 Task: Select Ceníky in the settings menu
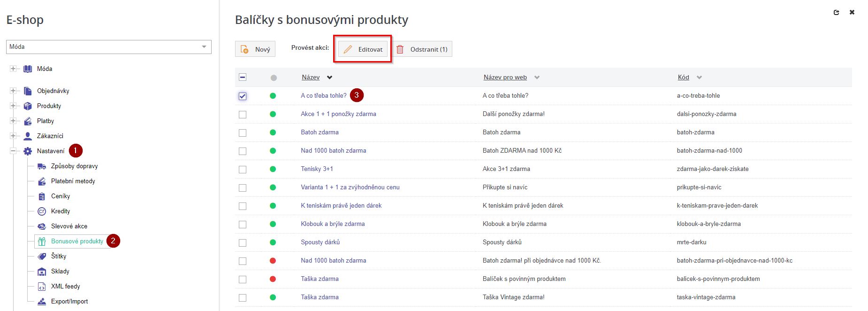61,196
